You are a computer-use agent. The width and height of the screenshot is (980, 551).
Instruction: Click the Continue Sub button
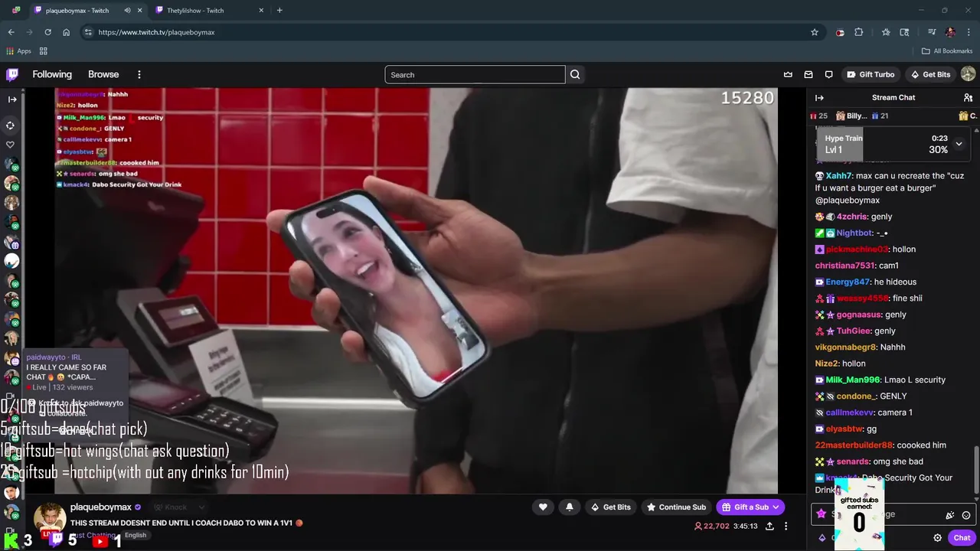(x=676, y=507)
